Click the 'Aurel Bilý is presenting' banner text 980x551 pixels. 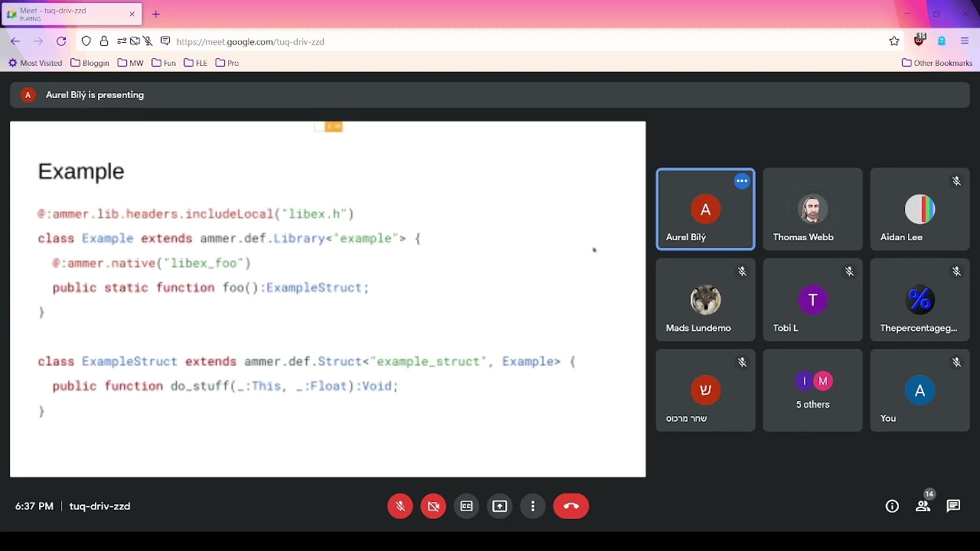95,96
